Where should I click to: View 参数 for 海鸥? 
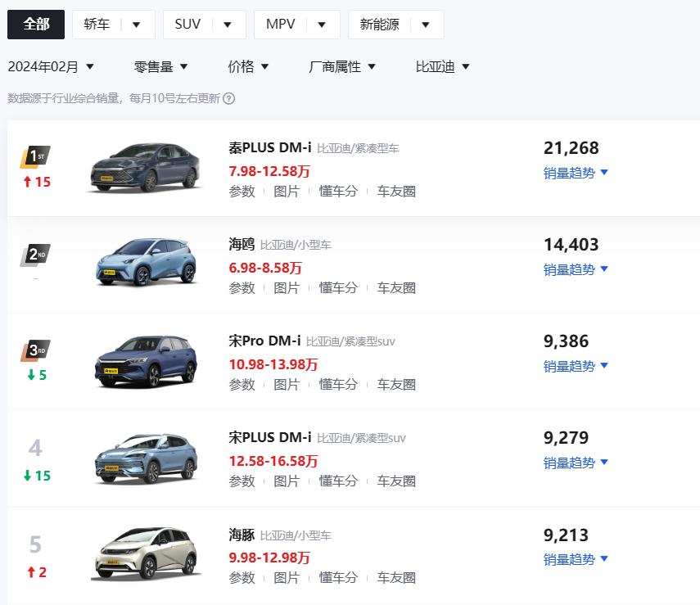pyautogui.click(x=242, y=288)
